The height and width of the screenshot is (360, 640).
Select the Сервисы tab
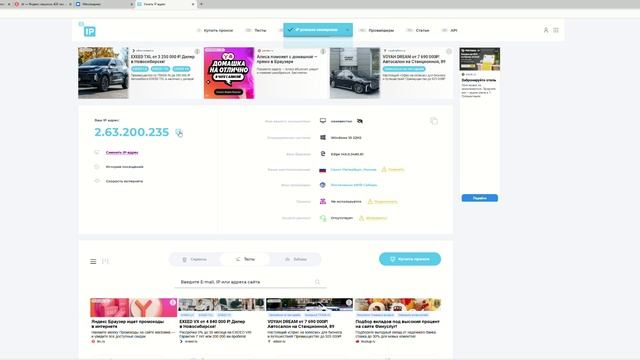coord(194,259)
